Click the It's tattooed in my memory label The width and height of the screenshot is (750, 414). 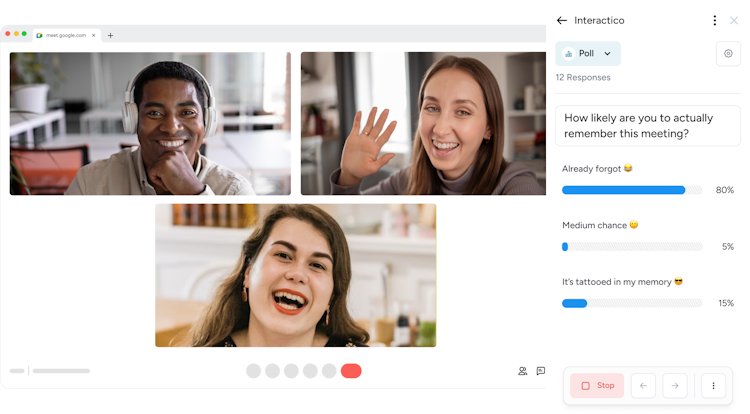(x=622, y=282)
